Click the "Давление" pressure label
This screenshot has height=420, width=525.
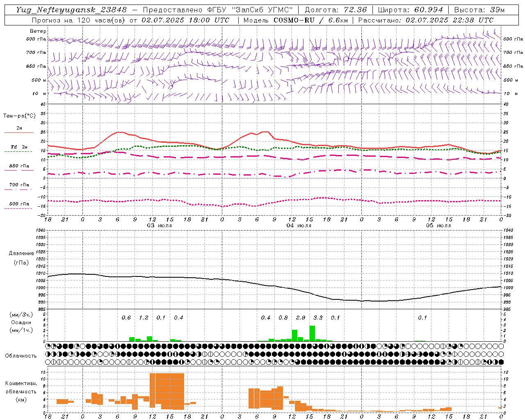click(21, 253)
